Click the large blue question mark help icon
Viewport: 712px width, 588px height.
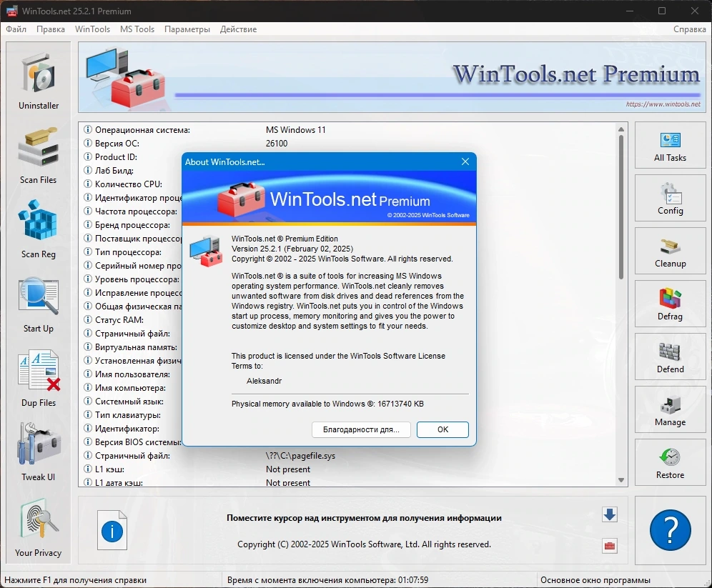point(671,530)
